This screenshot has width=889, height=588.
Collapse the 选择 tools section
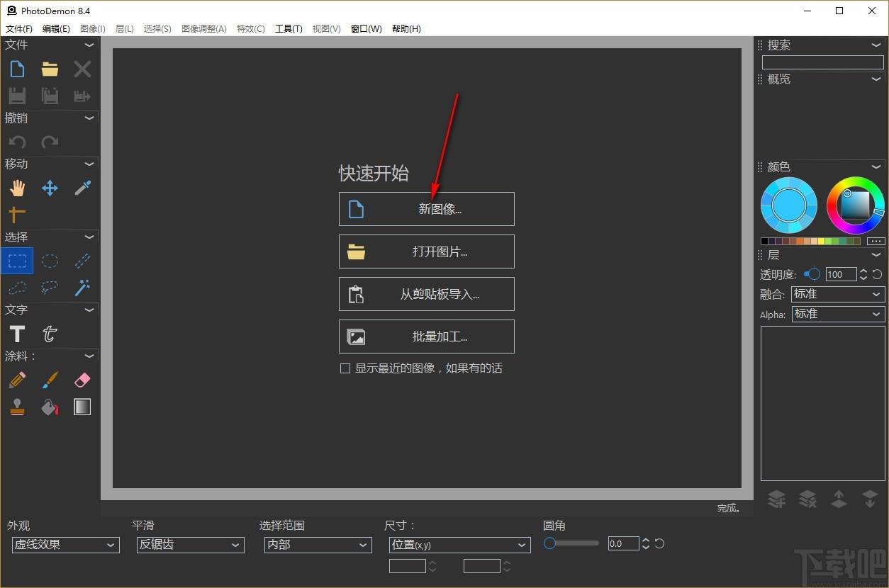(x=89, y=237)
